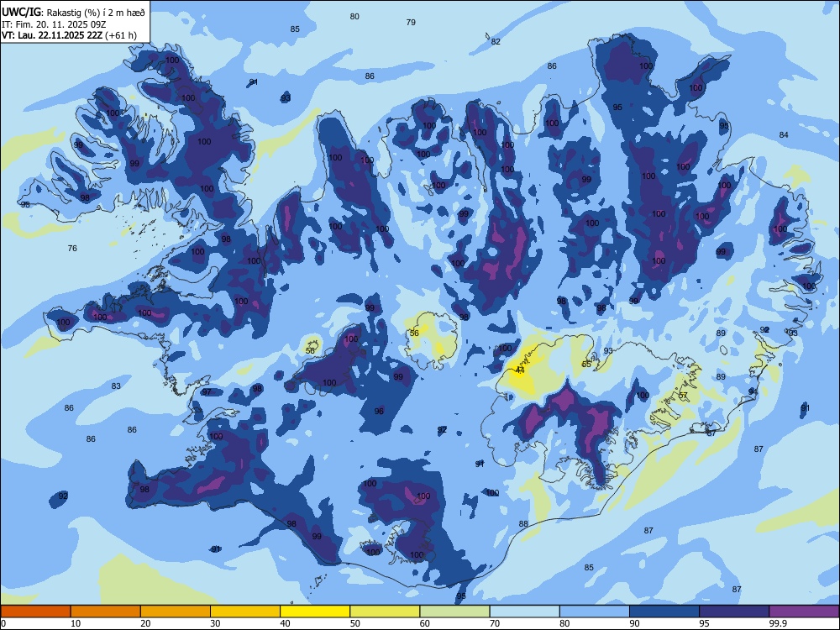
Task: Click the bright yellow 40–50 legend swatch
Action: coord(315,612)
